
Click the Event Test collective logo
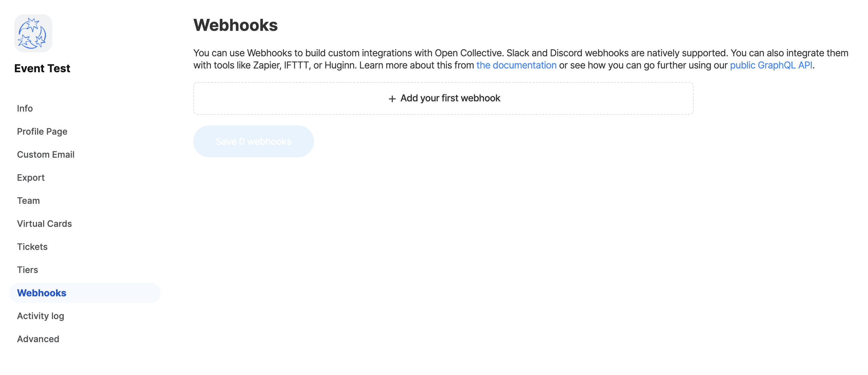click(33, 33)
